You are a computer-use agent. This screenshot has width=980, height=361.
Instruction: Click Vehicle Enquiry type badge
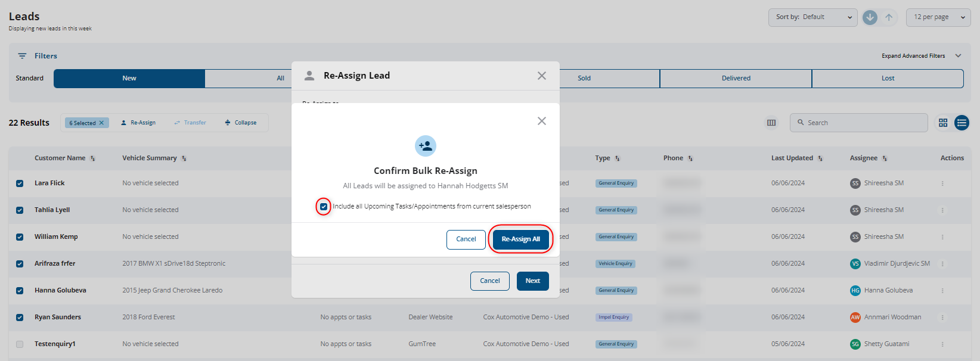coord(615,263)
